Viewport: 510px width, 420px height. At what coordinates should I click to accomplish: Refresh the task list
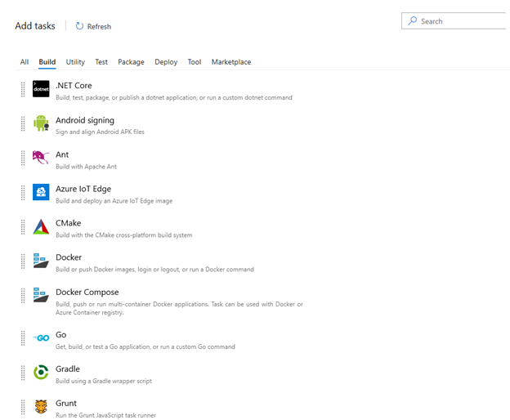coord(93,26)
